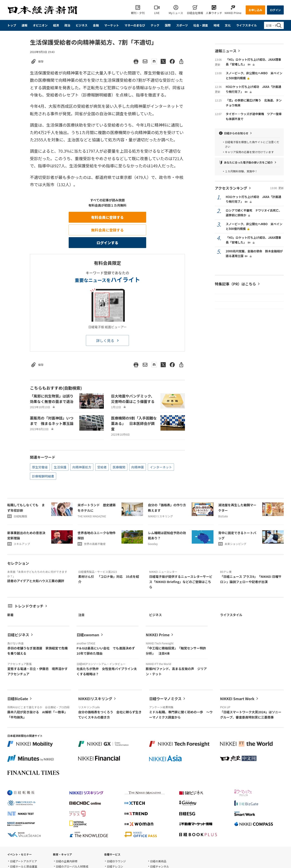
Task: Open the Myニュース profile icon
Action: point(176,7)
